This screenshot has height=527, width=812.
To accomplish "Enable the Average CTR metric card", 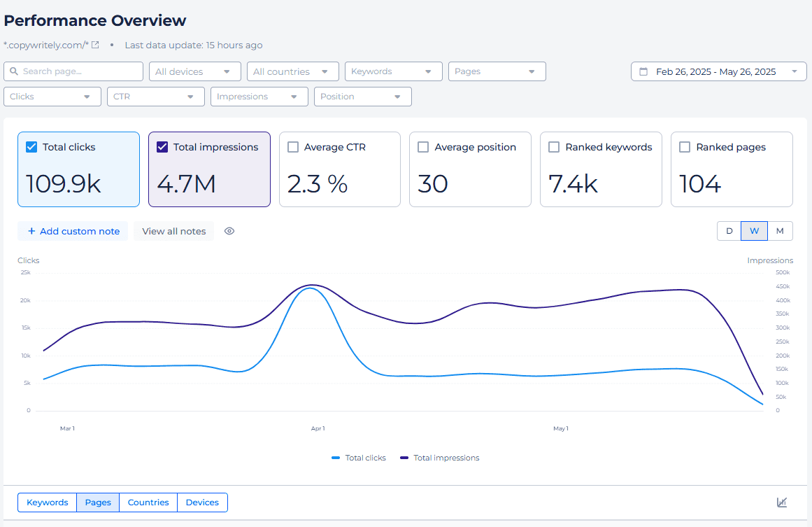I will (x=292, y=147).
